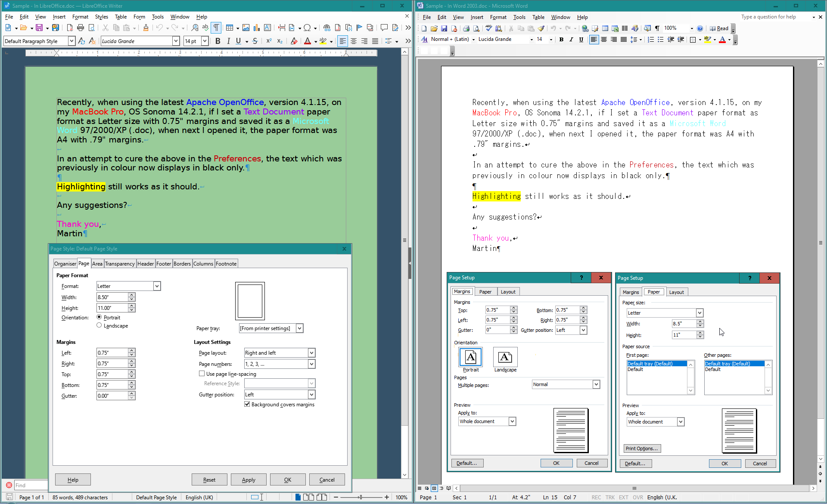Open Styles menu in LibreOffice Writer
Image resolution: width=827 pixels, height=504 pixels.
(x=102, y=17)
